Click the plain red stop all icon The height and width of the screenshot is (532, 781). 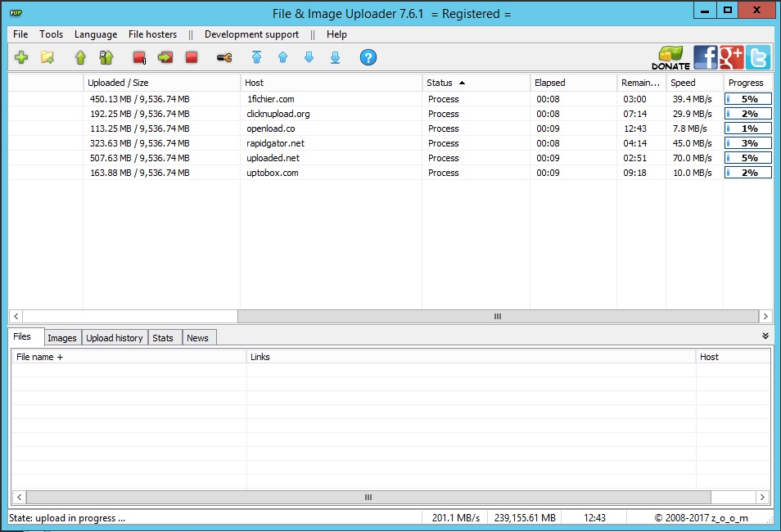tap(192, 57)
